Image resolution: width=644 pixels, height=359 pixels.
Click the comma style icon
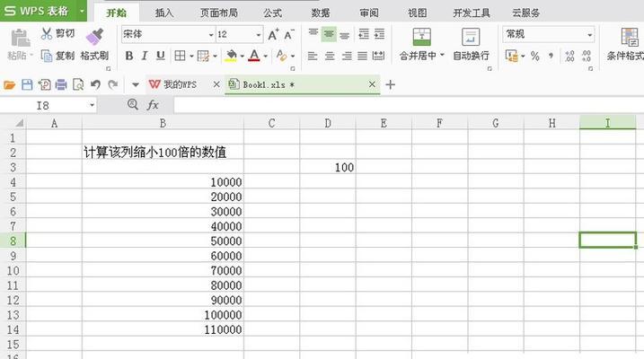(x=551, y=56)
